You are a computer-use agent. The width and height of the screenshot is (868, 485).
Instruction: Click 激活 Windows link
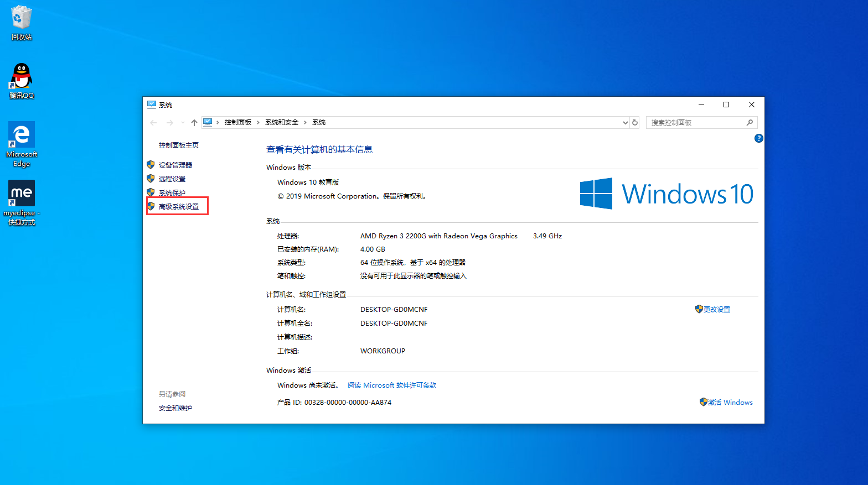(730, 403)
